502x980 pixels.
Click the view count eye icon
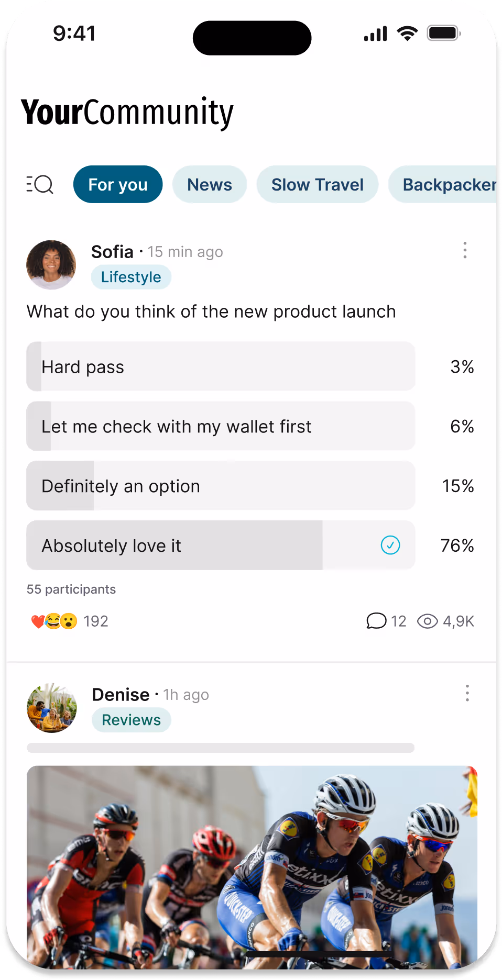coord(428,621)
